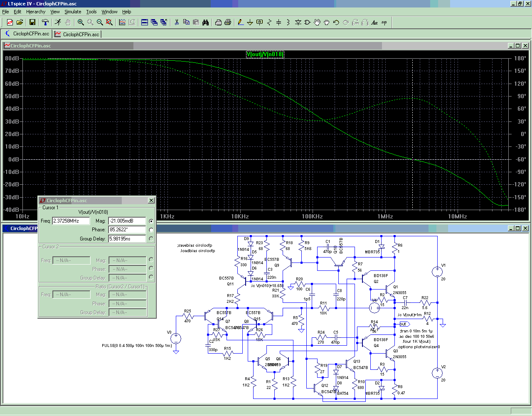Select the Text 'Aa' tool
Viewport: 532px width, 416px height.
click(374, 22)
